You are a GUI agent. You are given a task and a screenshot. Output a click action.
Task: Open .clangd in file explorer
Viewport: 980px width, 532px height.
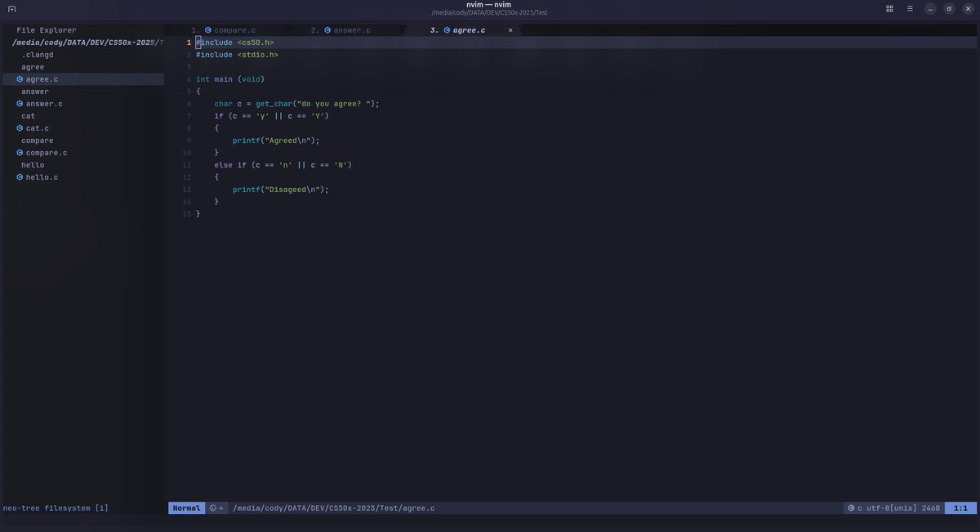tap(38, 55)
